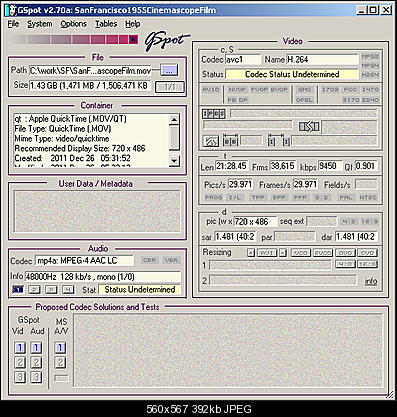The image size is (397, 417).
Task: Click MS A/V test button 1
Action: pos(60,348)
